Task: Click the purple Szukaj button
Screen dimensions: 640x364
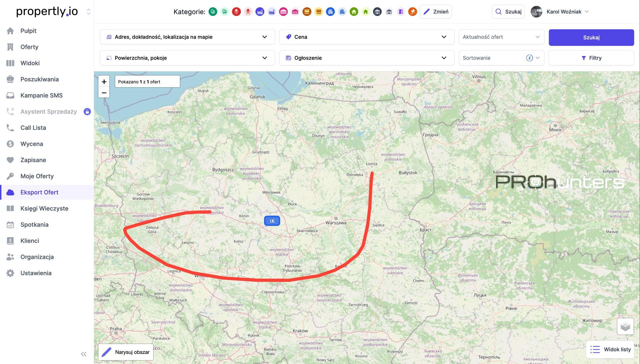Action: [591, 37]
